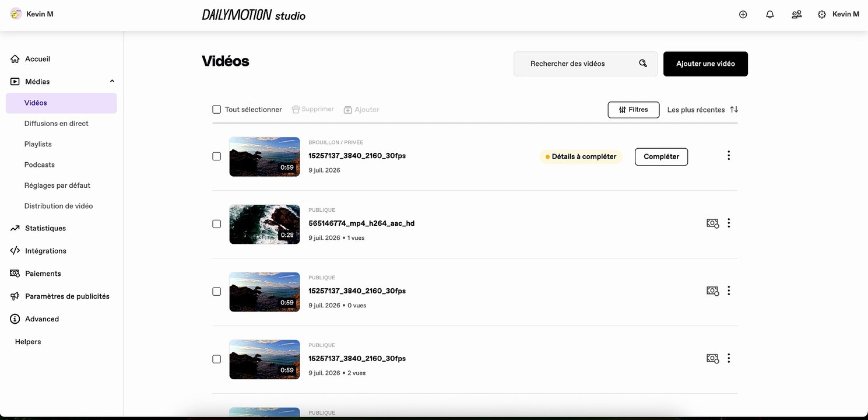Check the Tout sélectionner checkbox
Viewport: 868px width, 420px height.
[x=217, y=110]
